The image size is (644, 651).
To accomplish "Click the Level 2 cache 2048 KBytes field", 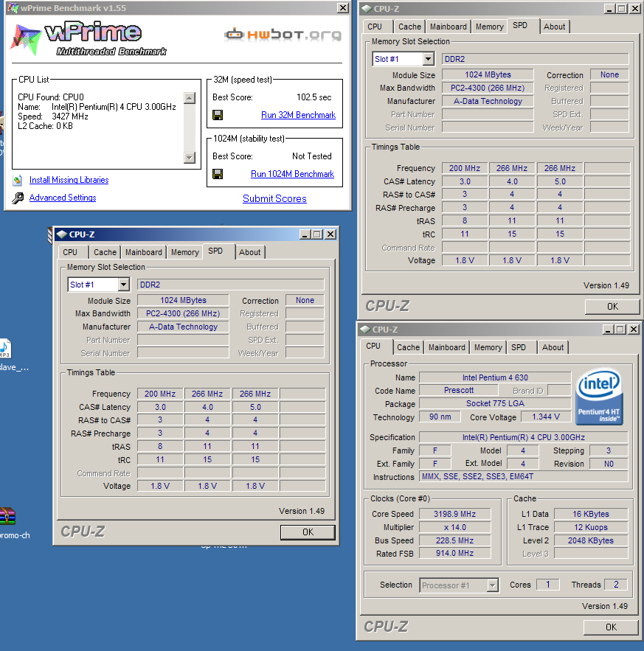I will [x=591, y=540].
